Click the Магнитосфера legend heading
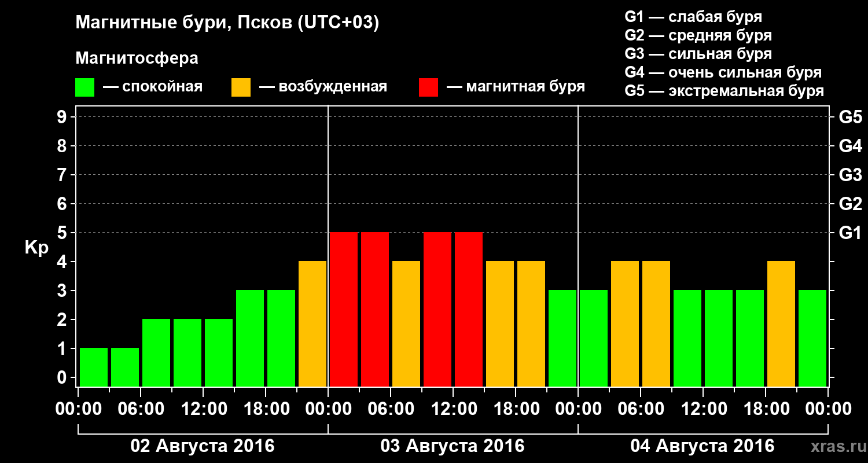The width and height of the screenshot is (868, 463). click(x=137, y=58)
